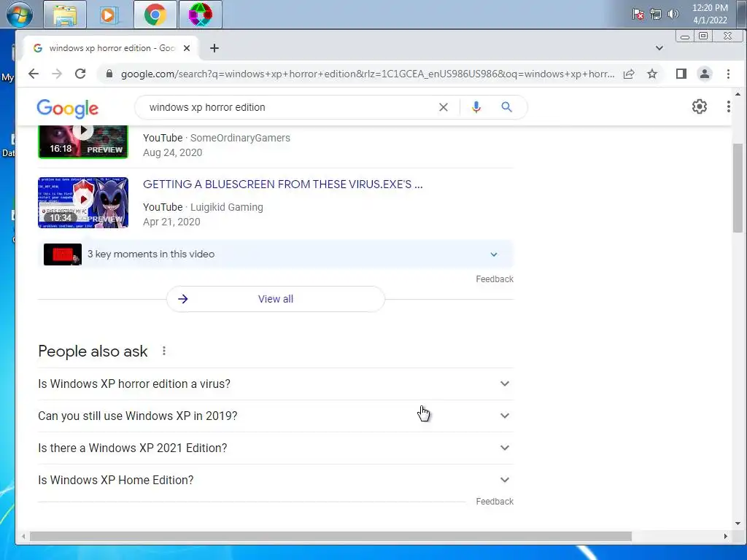The height and width of the screenshot is (560, 747).
Task: Click the SomeOrdinaryGamers channel text
Action: 240,138
